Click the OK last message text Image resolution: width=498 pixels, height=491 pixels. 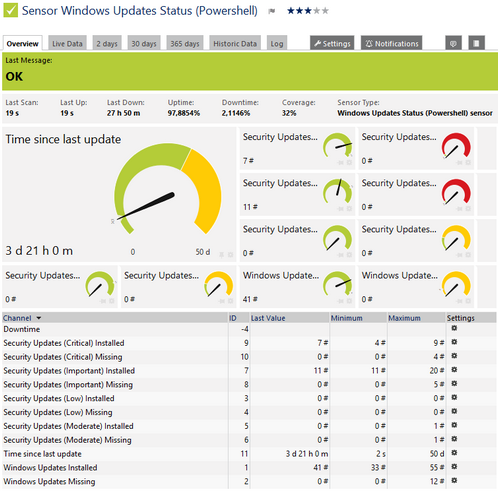(14, 77)
